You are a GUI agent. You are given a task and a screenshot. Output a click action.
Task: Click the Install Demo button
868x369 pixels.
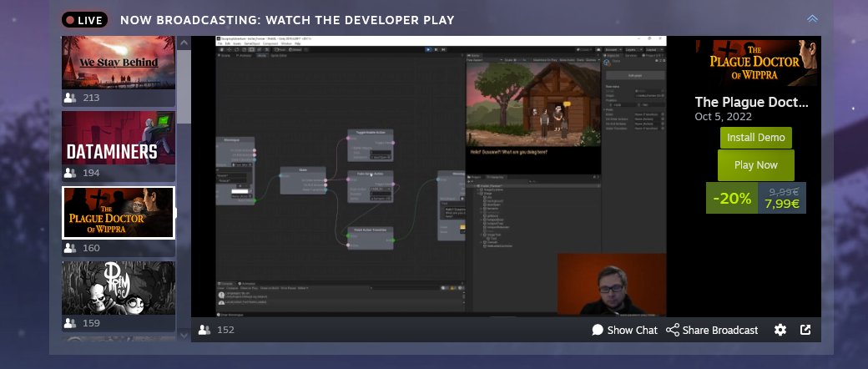[x=755, y=138]
